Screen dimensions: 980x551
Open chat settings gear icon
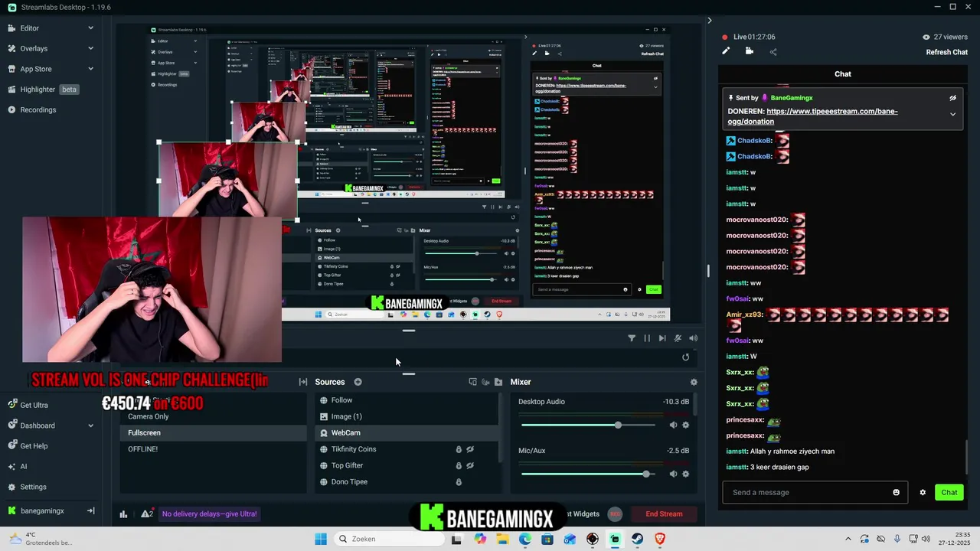click(x=923, y=492)
